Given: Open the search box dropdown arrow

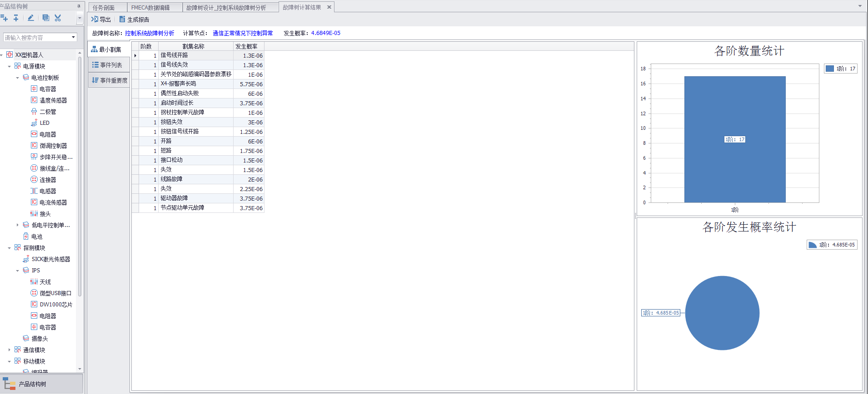Looking at the screenshot, I should [73, 37].
